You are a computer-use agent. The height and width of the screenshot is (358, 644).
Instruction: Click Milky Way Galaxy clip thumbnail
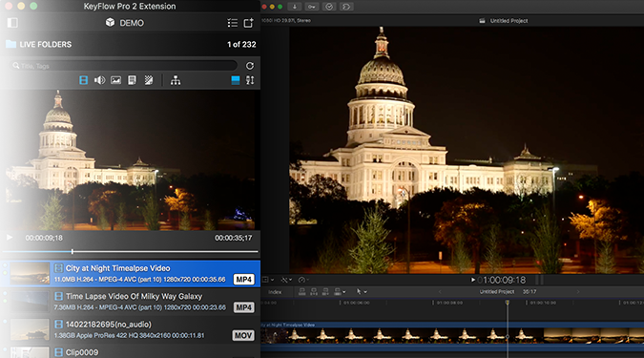pyautogui.click(x=30, y=302)
